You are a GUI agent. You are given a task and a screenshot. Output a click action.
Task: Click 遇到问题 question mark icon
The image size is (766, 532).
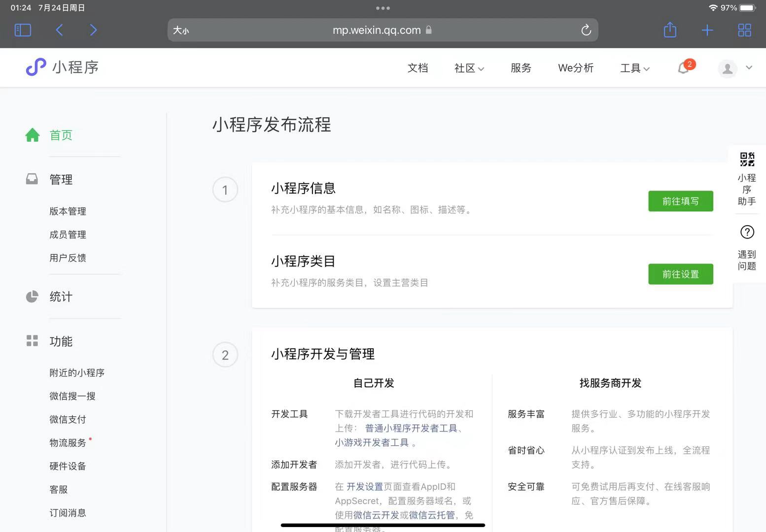coord(747,232)
